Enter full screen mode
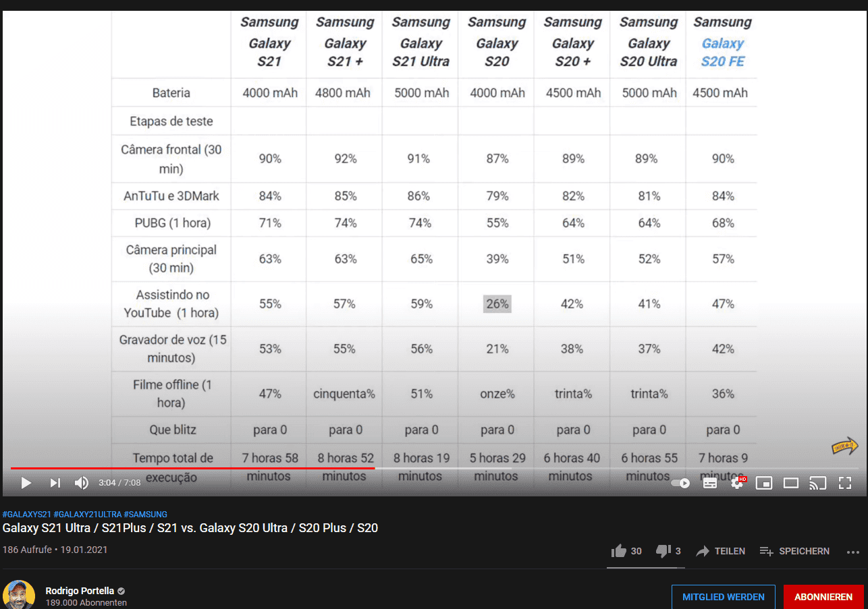 pos(844,483)
